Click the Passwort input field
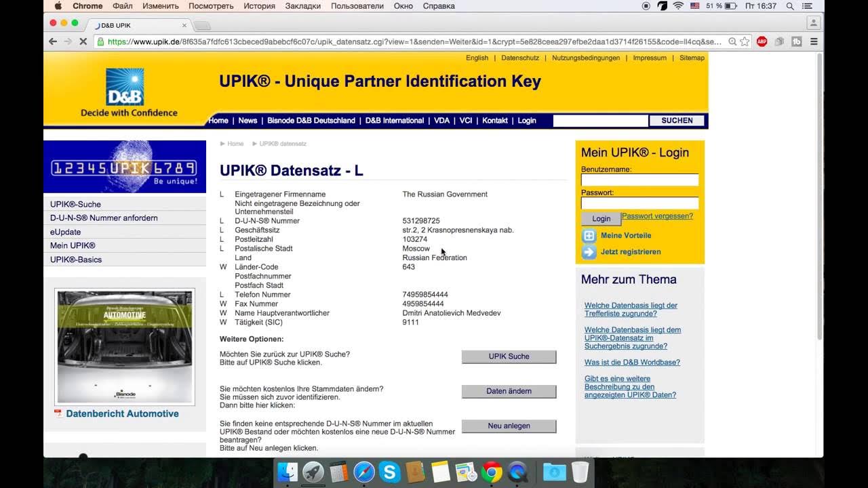Screen dimensions: 868x488 click(x=639, y=203)
